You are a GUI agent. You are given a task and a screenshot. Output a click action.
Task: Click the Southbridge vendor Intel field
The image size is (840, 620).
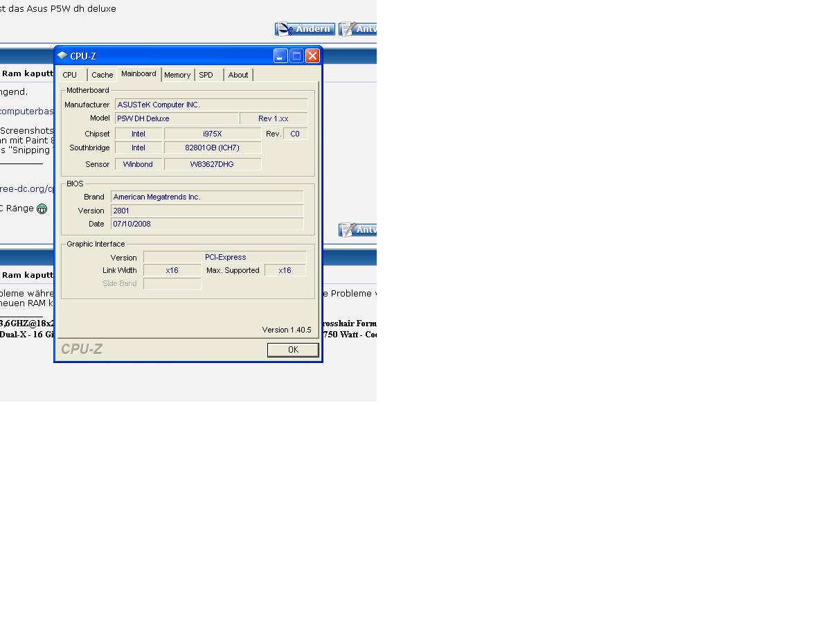tap(138, 148)
